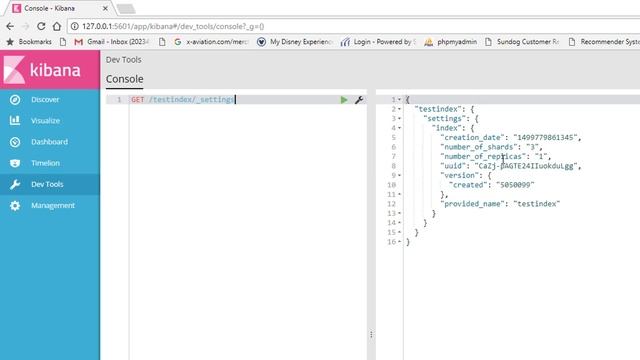Screen dimensions: 640x360
Task: Click the blank page bookmark after Bookmarks
Action: point(62,42)
